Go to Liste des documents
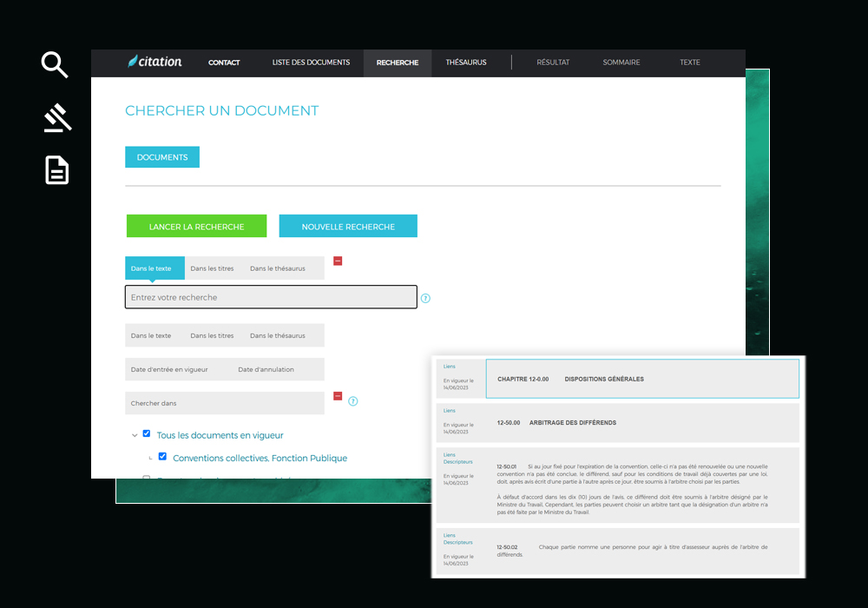Viewport: 868px width, 608px height. point(311,63)
